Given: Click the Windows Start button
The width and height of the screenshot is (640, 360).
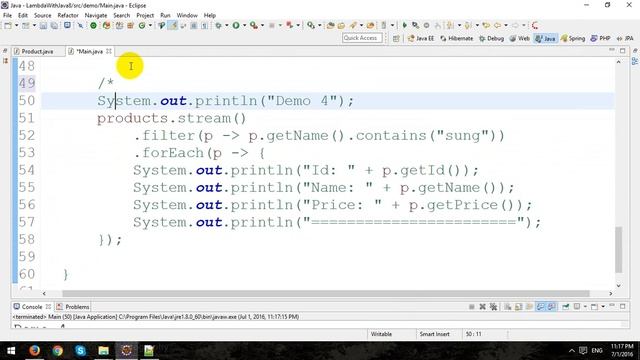Looking at the screenshot, I should pos(11,350).
